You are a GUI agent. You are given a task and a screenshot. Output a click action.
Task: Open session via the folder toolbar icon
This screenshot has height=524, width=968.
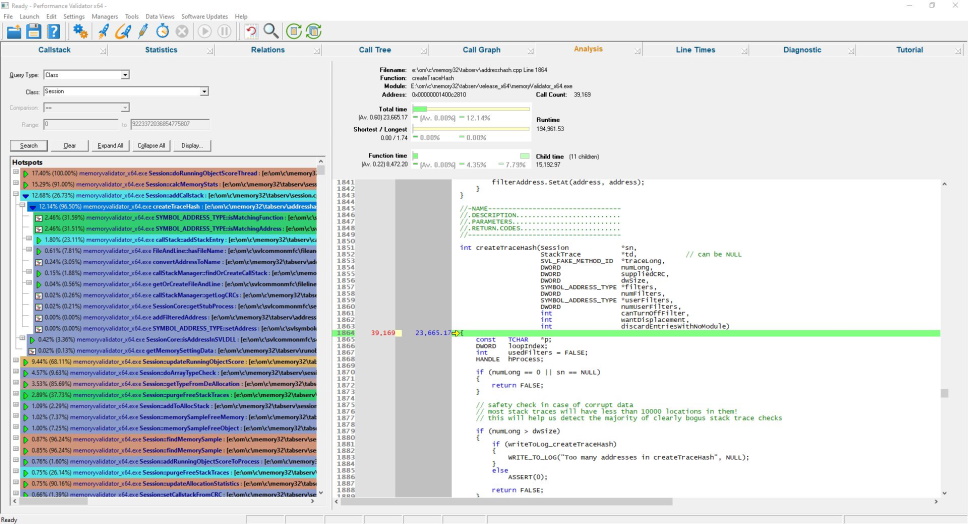[x=14, y=31]
